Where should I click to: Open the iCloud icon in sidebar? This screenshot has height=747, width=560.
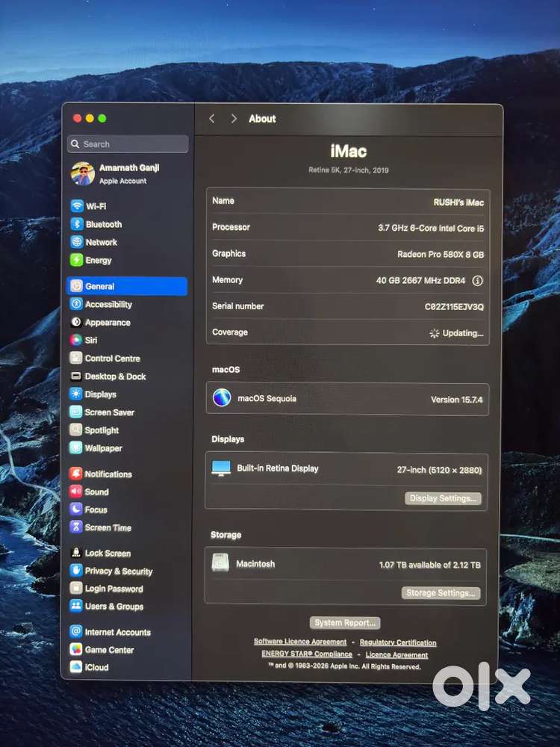coord(75,666)
